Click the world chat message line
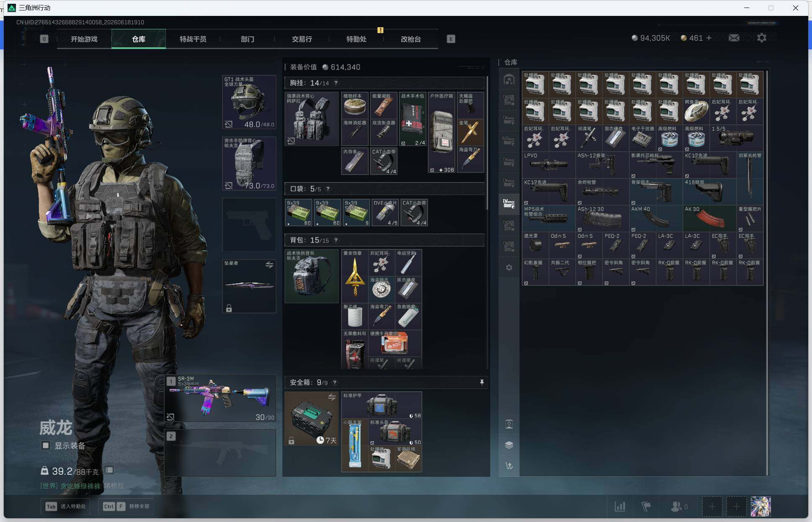 coord(82,486)
